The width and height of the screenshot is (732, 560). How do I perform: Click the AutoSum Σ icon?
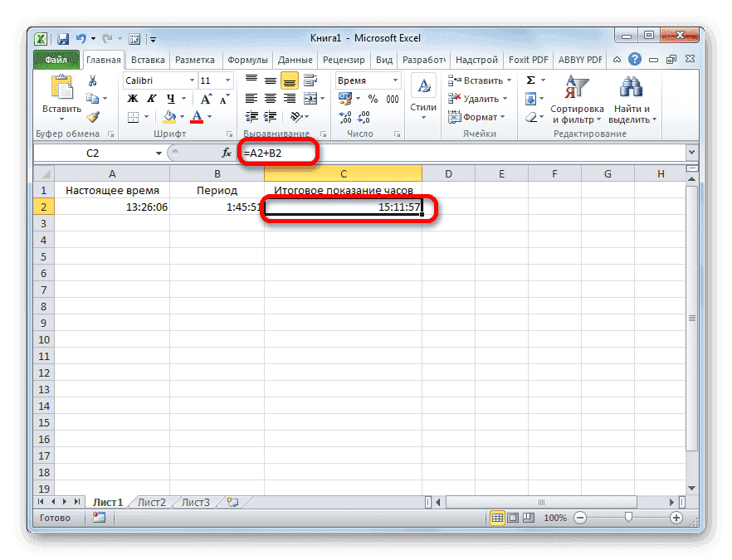[x=531, y=79]
